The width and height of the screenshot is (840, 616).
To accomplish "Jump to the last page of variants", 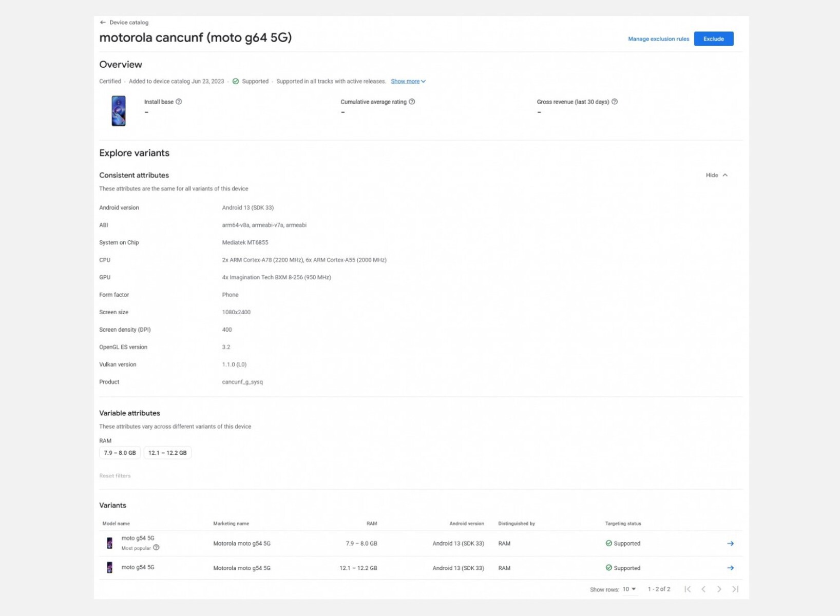I will (x=735, y=589).
